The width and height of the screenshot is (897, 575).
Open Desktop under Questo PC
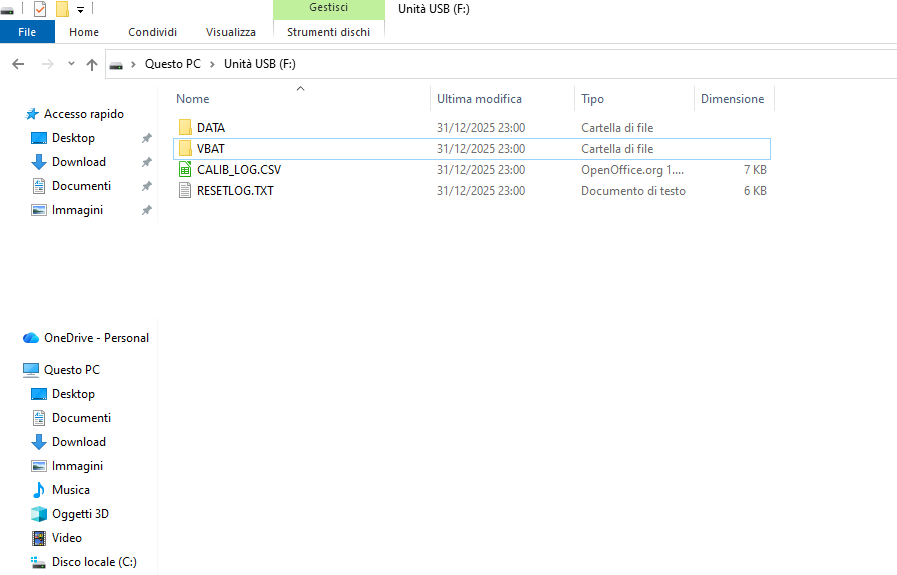[x=73, y=394]
